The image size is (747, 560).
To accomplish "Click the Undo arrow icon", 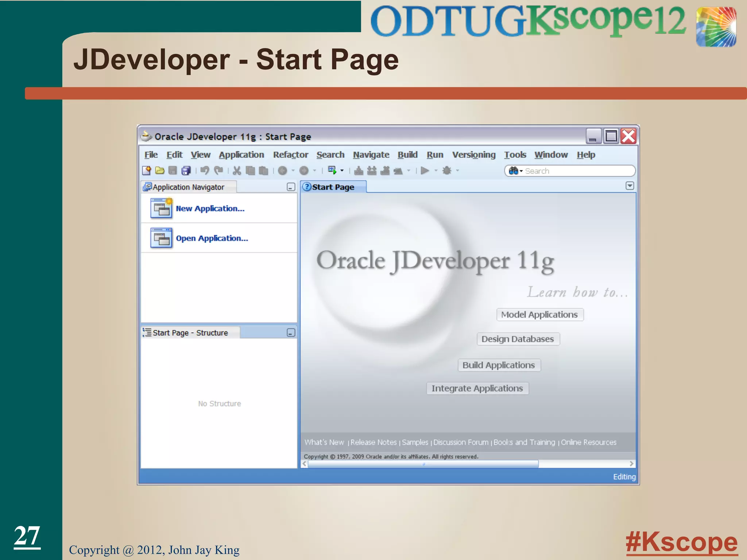I will coord(205,170).
